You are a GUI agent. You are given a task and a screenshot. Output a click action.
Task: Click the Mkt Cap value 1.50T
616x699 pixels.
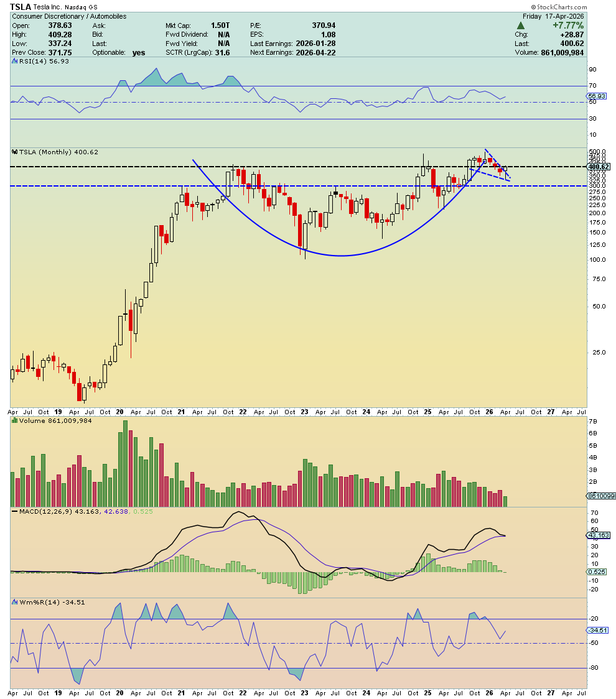pos(220,25)
